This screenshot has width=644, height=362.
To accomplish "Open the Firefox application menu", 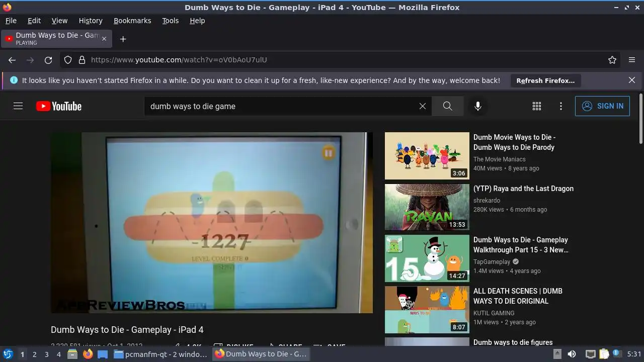I will click(632, 60).
